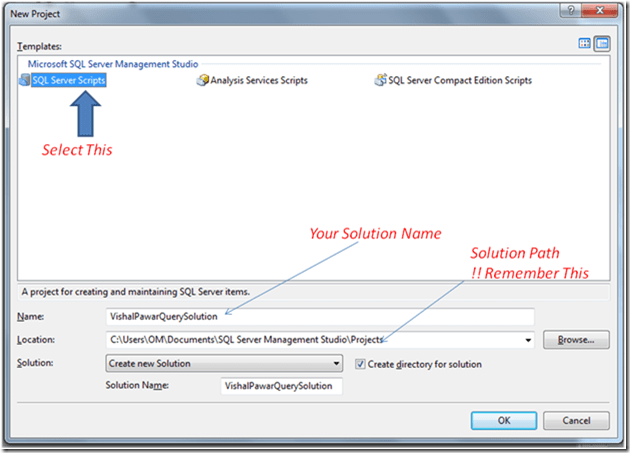This screenshot has height=453, width=630.
Task: Switch templates to small icons view
Action: (602, 44)
